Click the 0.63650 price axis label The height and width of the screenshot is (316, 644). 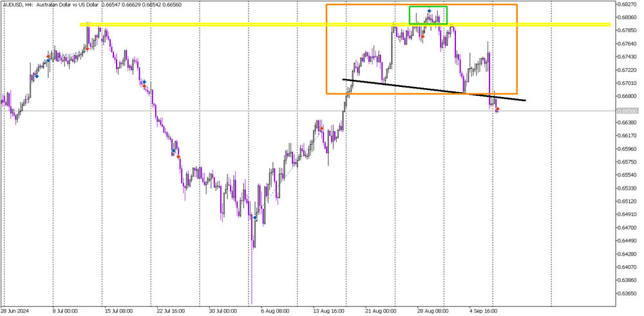[x=628, y=293]
